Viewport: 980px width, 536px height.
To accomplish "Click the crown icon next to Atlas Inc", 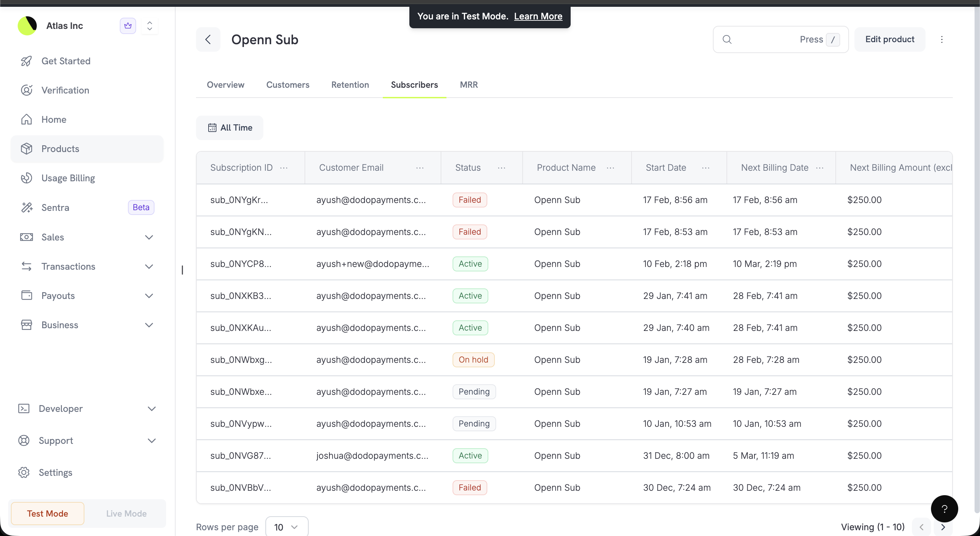I will (x=128, y=26).
